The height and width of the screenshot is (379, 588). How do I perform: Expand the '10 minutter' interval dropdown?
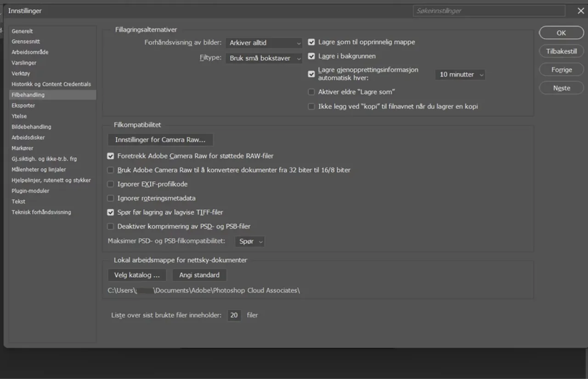point(460,74)
